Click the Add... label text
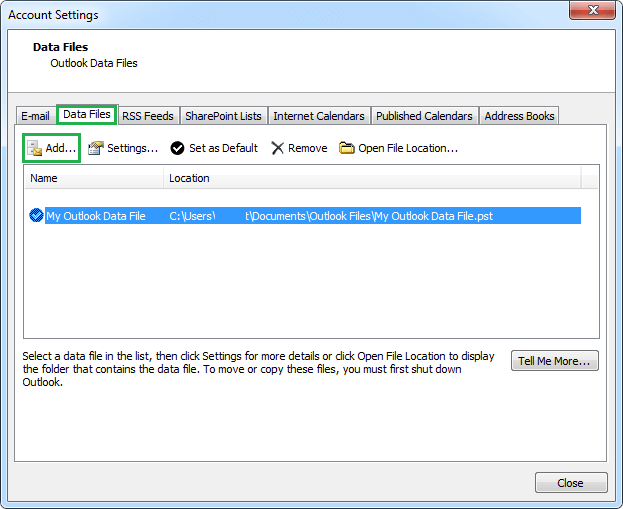623x509 pixels. [x=60, y=148]
